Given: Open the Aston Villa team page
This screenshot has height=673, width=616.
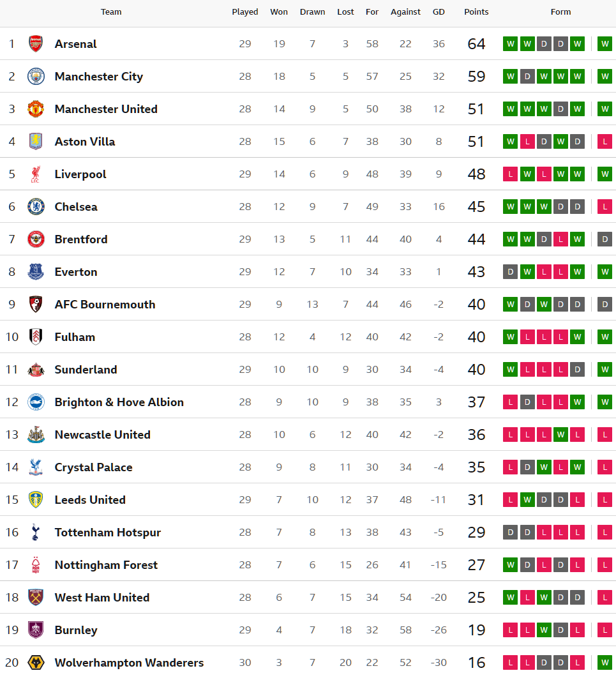Looking at the screenshot, I should click(85, 141).
